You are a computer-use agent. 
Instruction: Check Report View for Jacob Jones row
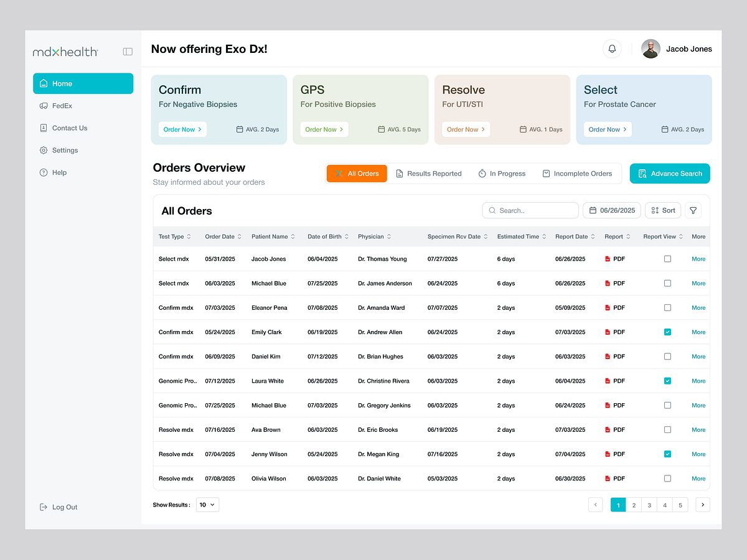point(667,259)
